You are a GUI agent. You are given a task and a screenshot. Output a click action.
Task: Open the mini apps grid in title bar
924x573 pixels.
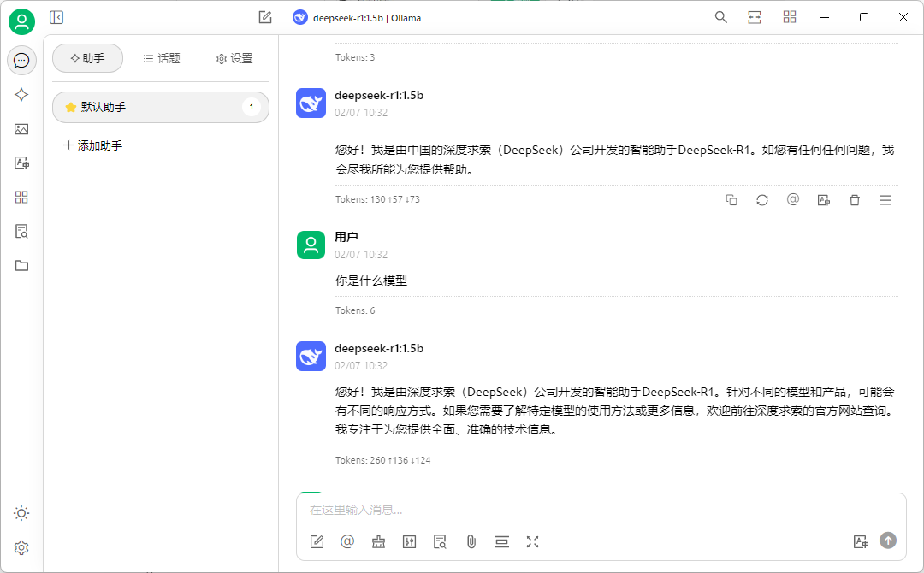[790, 17]
